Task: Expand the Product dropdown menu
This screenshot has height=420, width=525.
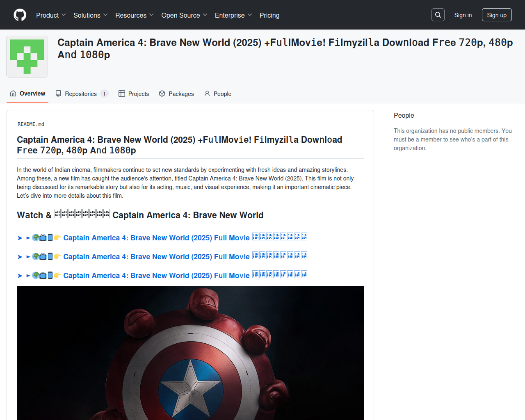Action: click(51, 15)
